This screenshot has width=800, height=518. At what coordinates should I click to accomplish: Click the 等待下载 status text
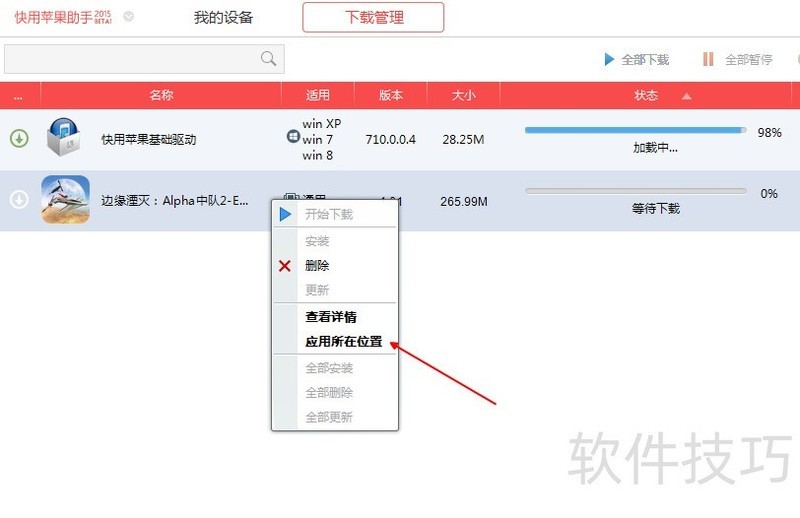(x=656, y=208)
